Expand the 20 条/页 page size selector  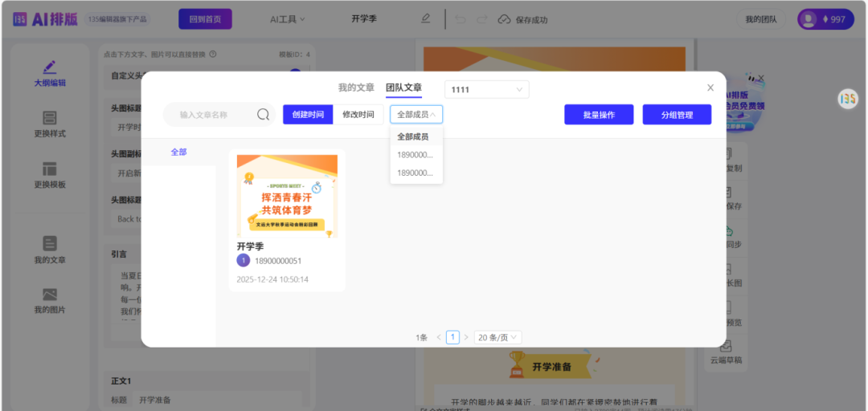497,337
